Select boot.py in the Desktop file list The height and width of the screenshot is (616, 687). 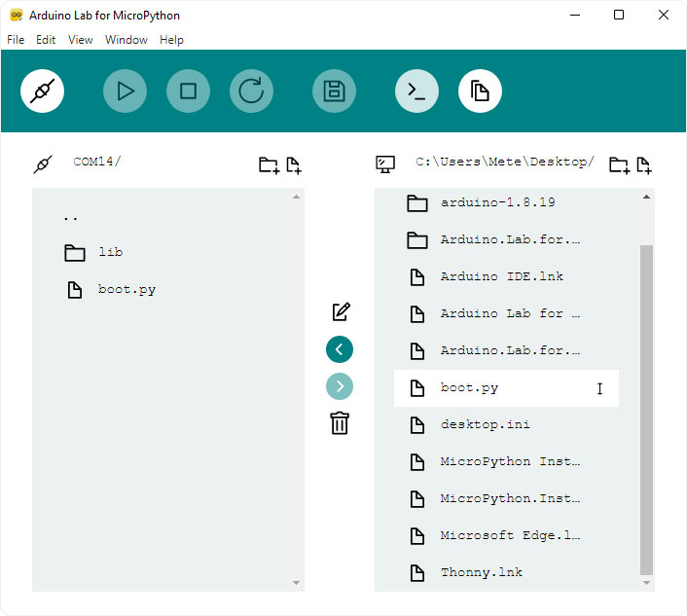tap(506, 388)
